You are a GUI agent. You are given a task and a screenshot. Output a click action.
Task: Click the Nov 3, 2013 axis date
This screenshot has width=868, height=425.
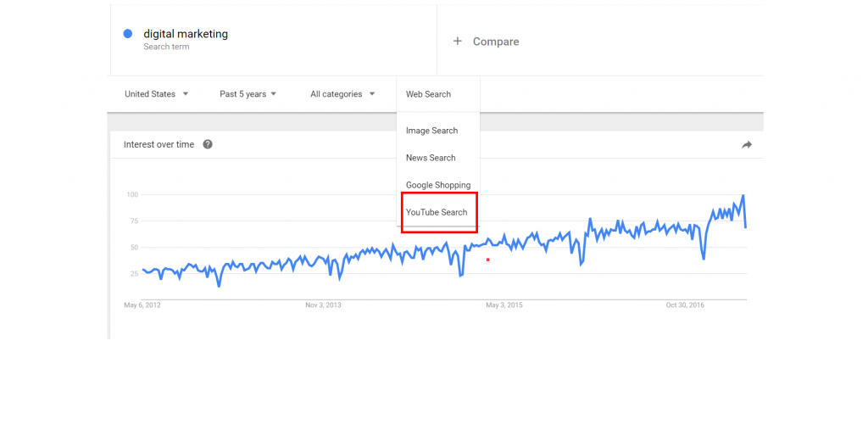pos(323,305)
